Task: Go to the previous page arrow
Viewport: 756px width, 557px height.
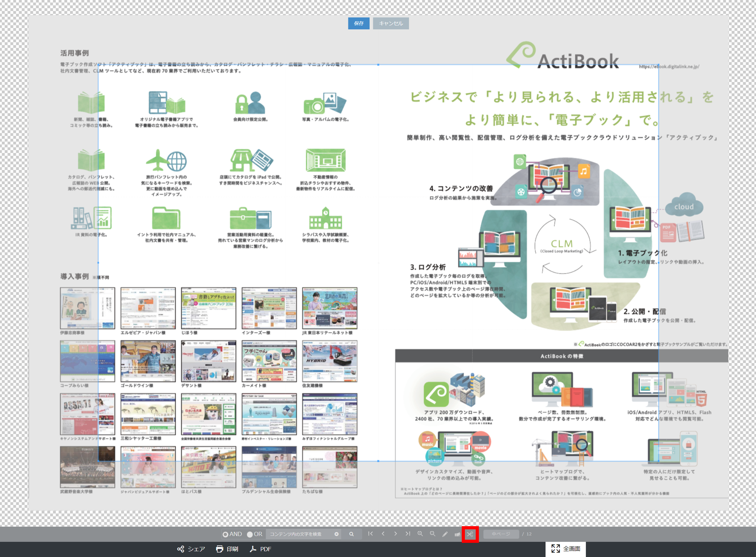Action: click(383, 534)
